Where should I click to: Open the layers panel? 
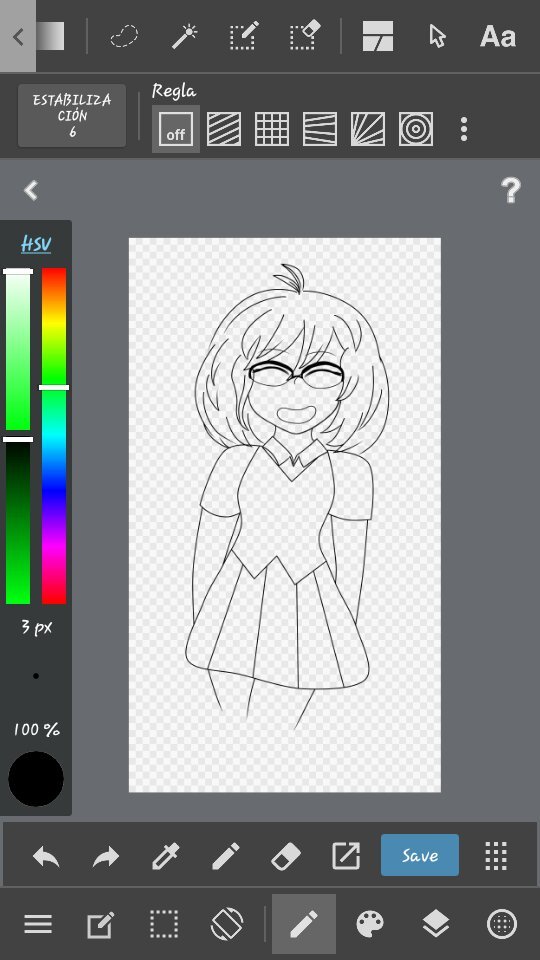436,924
